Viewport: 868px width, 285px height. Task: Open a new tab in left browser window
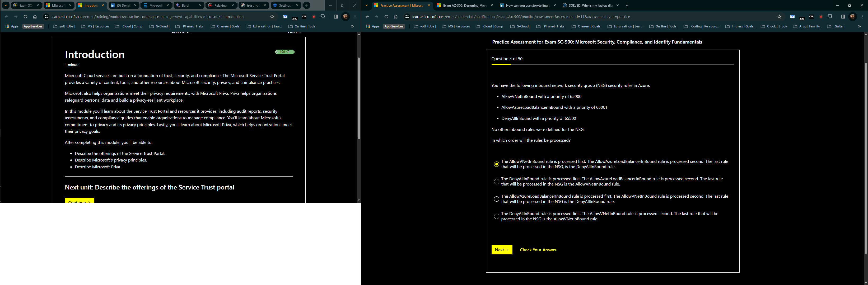(x=307, y=5)
